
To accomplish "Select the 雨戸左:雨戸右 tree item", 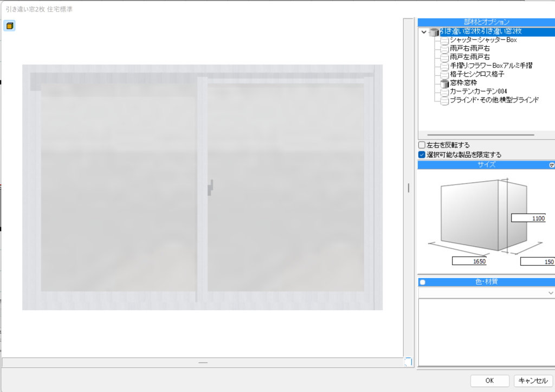I will pyautogui.click(x=469, y=57).
